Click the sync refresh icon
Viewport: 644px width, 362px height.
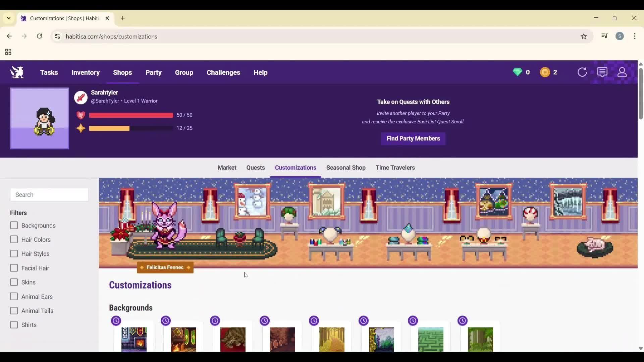(x=582, y=72)
